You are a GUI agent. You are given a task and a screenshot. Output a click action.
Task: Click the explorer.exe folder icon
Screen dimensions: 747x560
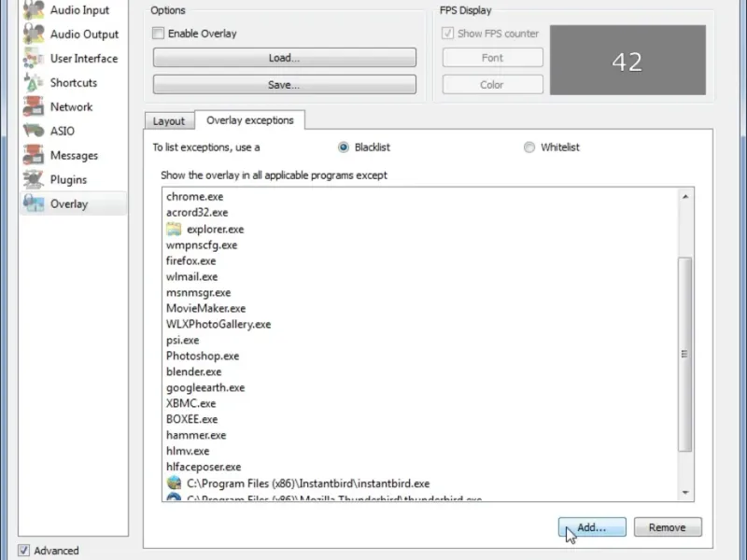(174, 229)
